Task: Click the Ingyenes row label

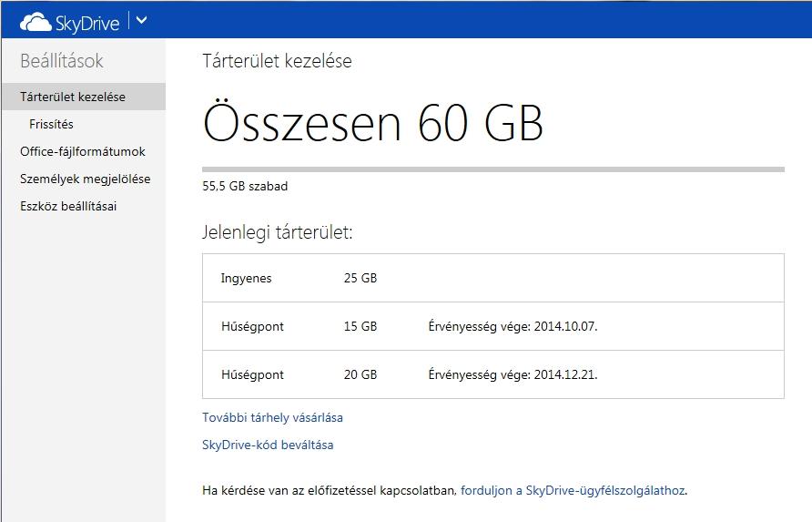Action: tap(246, 279)
